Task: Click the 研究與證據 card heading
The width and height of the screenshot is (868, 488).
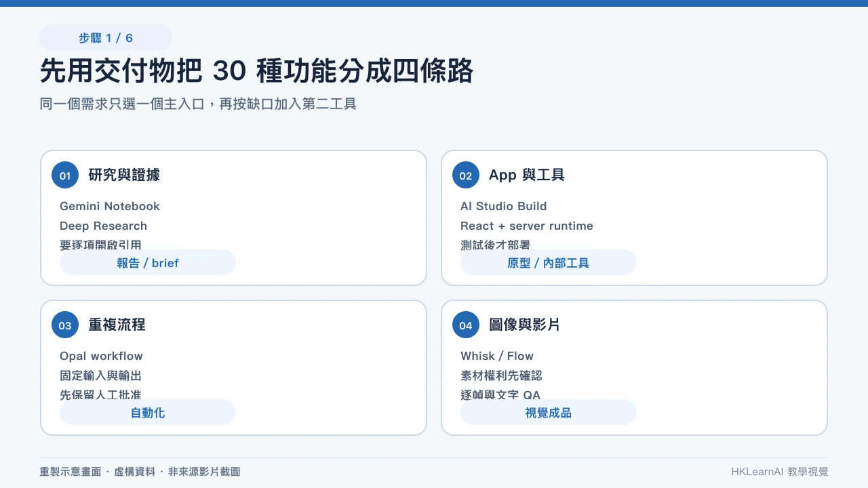Action: 124,175
